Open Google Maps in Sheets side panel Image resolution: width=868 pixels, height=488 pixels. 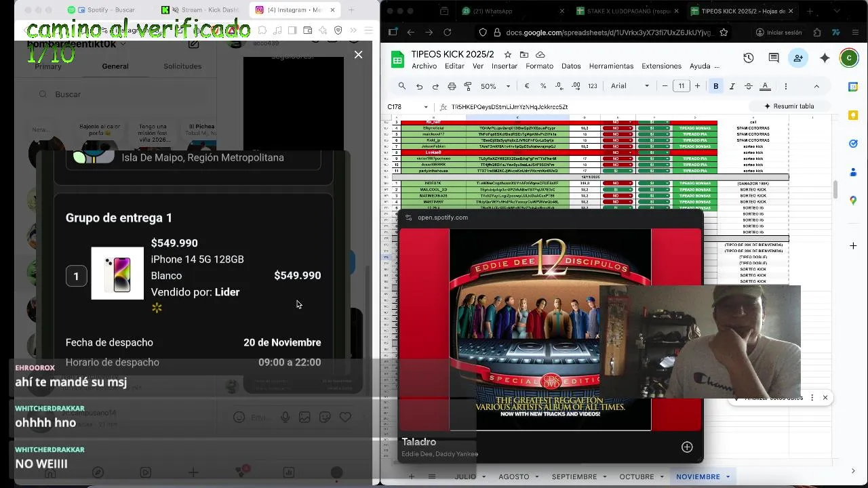[853, 200]
